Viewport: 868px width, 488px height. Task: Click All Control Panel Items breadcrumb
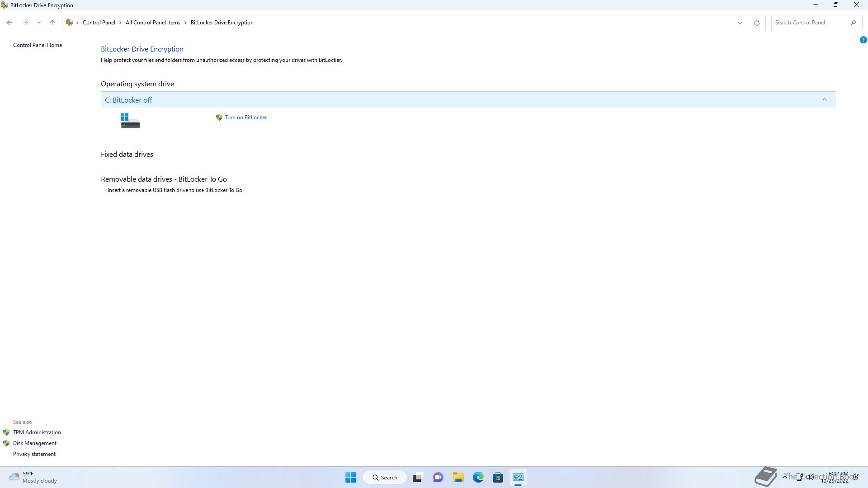(153, 23)
